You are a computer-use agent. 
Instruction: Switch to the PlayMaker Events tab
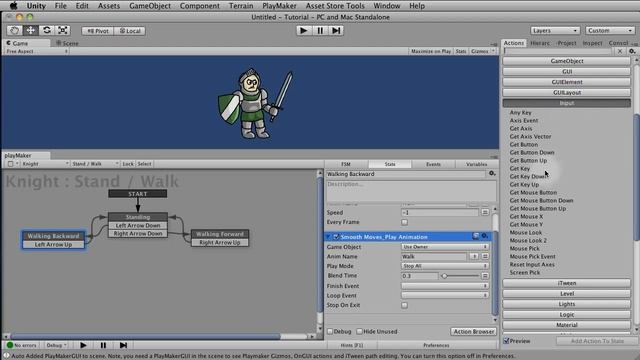(433, 164)
